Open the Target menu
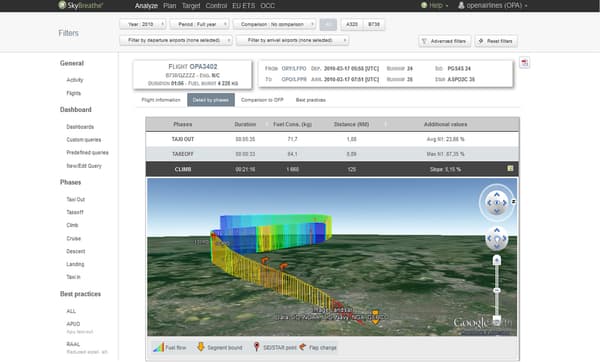 [x=191, y=5]
